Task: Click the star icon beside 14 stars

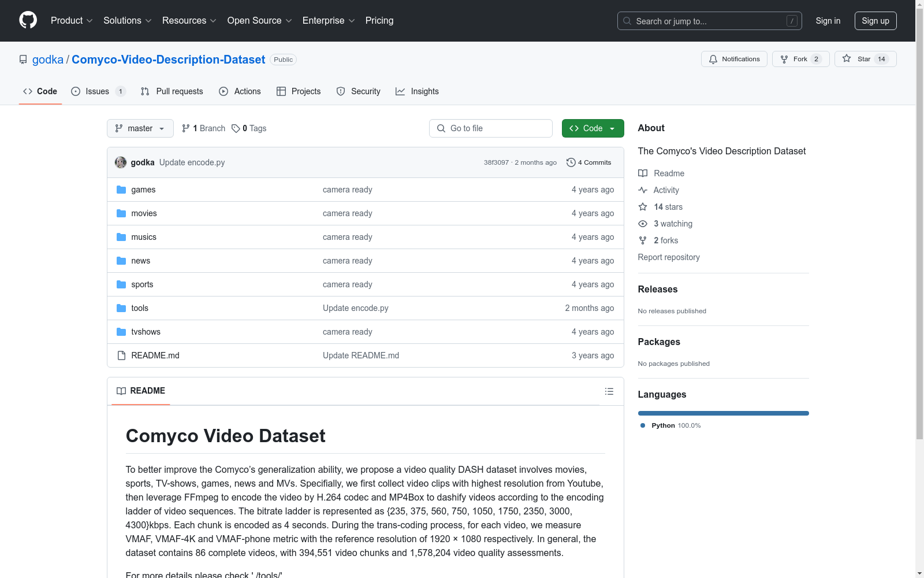Action: tap(643, 207)
